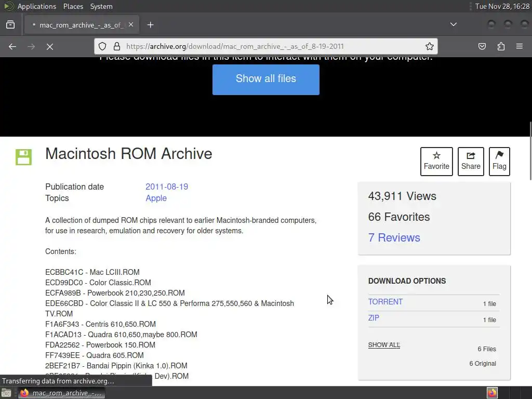
Task: Share the Macintosh ROM Archive item
Action: [x=471, y=162]
